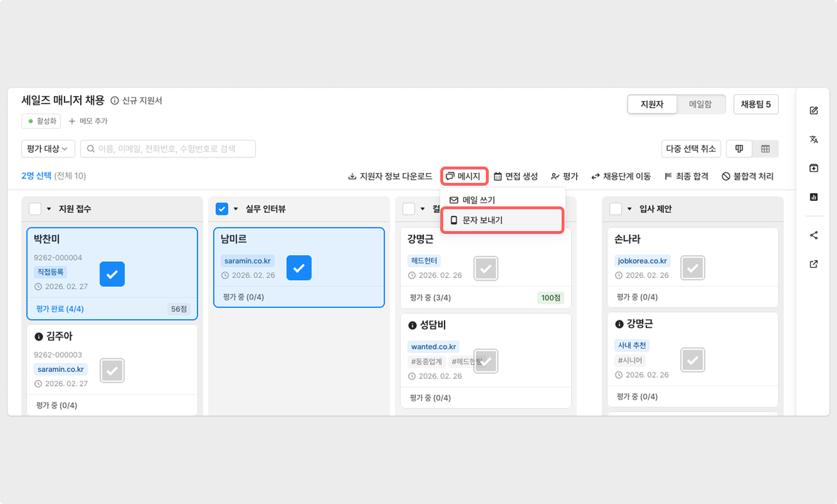Uncheck the 남미르 card checkbox
The height and width of the screenshot is (504, 837).
pos(299,268)
